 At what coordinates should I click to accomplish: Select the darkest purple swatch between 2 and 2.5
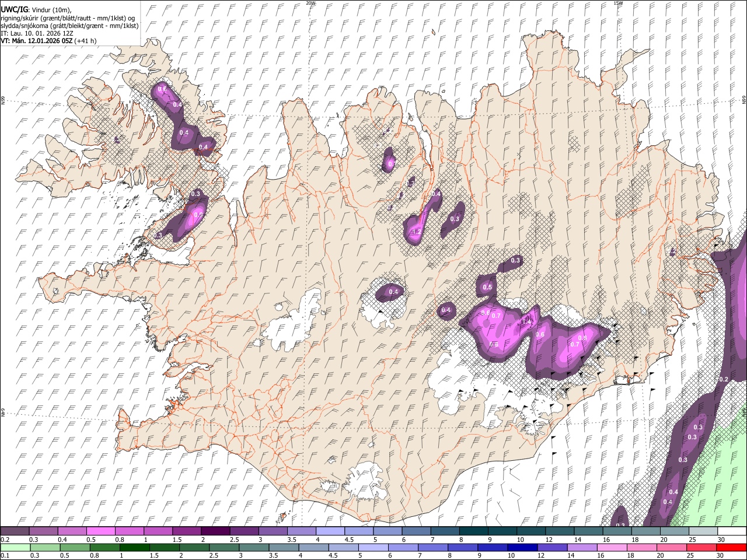[215, 531]
